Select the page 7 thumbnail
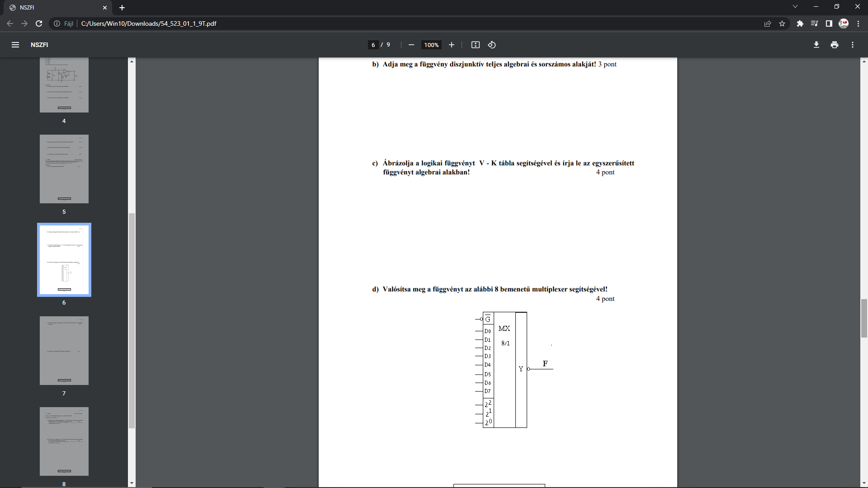This screenshot has height=488, width=868. 64,351
